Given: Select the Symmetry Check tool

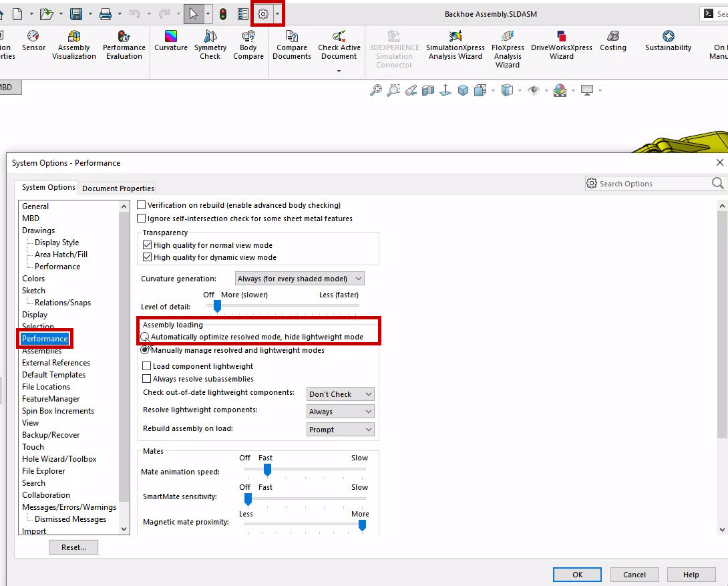Looking at the screenshot, I should (210, 41).
